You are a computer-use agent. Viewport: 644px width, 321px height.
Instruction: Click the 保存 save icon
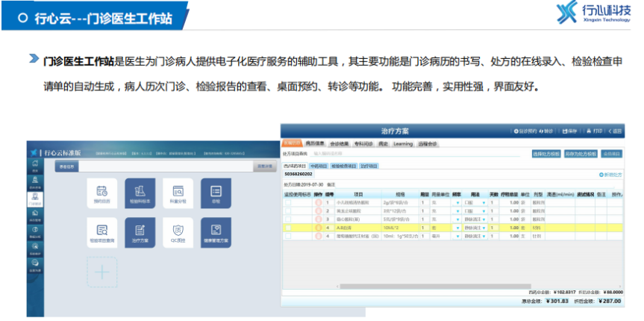565,131
